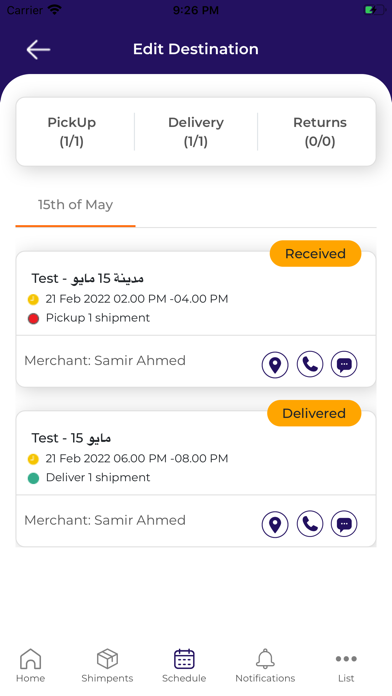This screenshot has height=696, width=392.
Task: Open the List more-options tab
Action: point(346,665)
